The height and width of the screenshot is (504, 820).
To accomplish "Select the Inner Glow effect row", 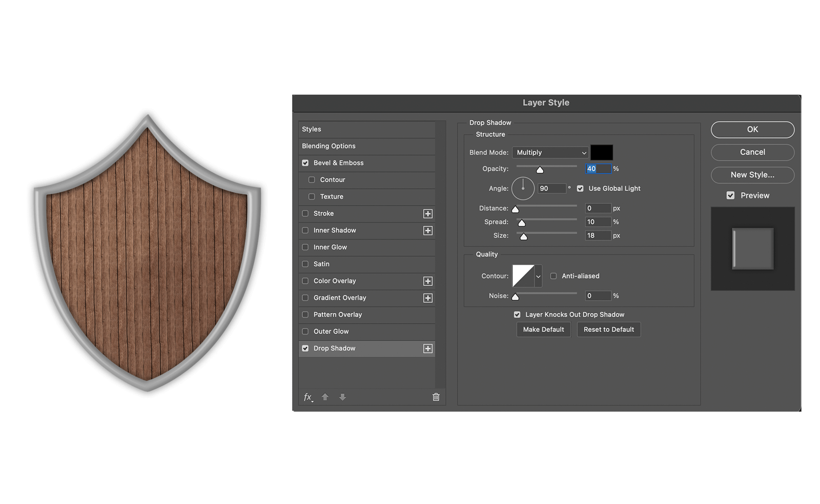I will [x=367, y=247].
